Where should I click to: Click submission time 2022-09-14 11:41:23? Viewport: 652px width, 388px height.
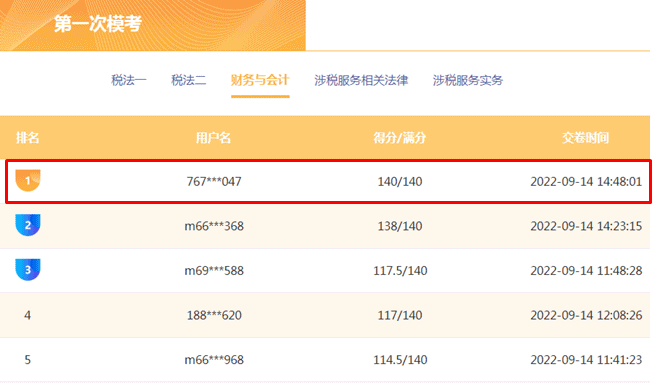(x=586, y=360)
